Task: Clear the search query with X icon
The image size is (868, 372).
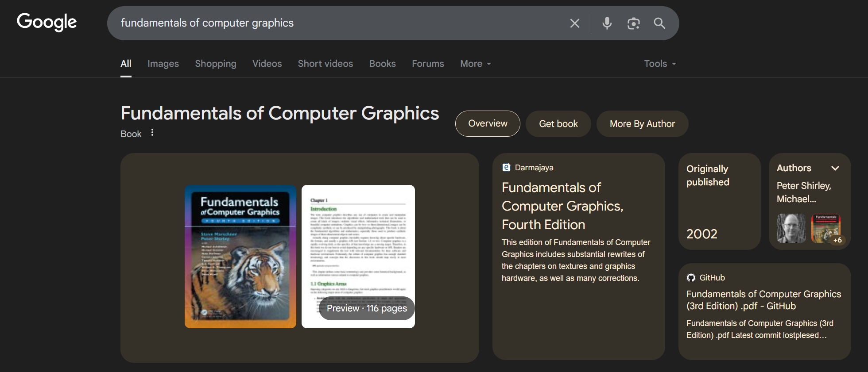Action: pyautogui.click(x=574, y=23)
